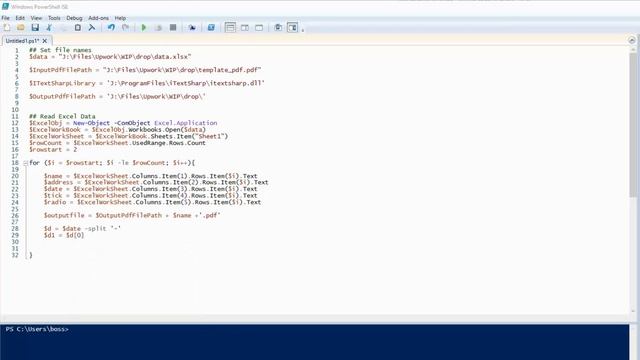The image size is (640, 360).
Task: Toggle the command add-on pane icon
Action: click(292, 28)
